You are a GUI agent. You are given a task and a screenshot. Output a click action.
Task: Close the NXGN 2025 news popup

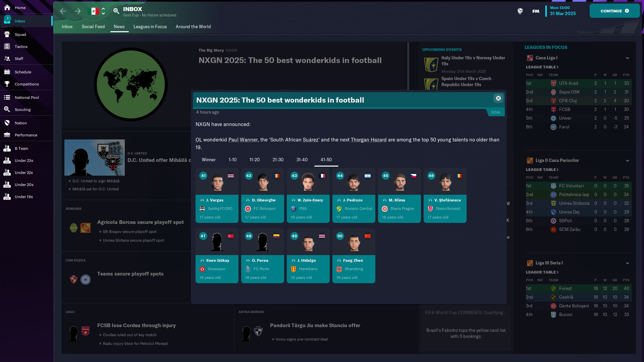[x=498, y=98]
